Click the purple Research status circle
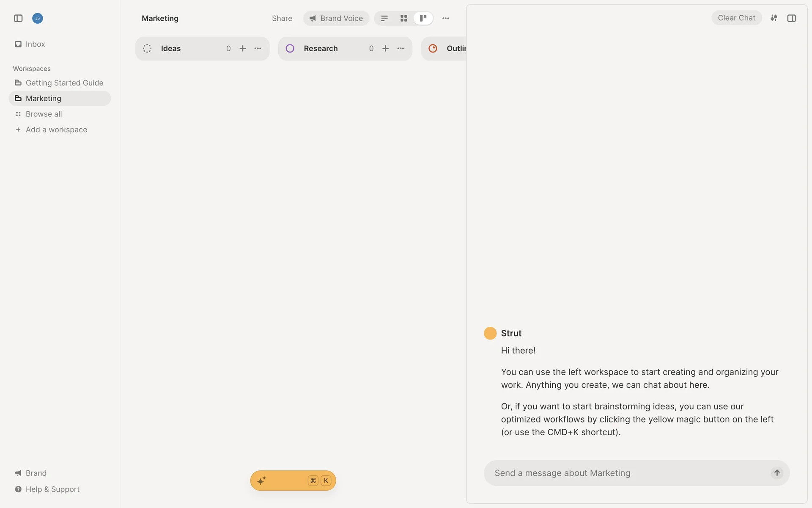The height and width of the screenshot is (508, 812). (290, 48)
